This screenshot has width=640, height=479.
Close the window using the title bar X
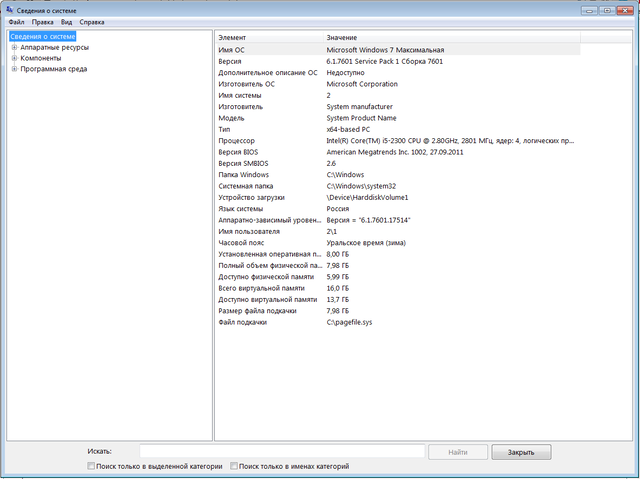[626, 9]
